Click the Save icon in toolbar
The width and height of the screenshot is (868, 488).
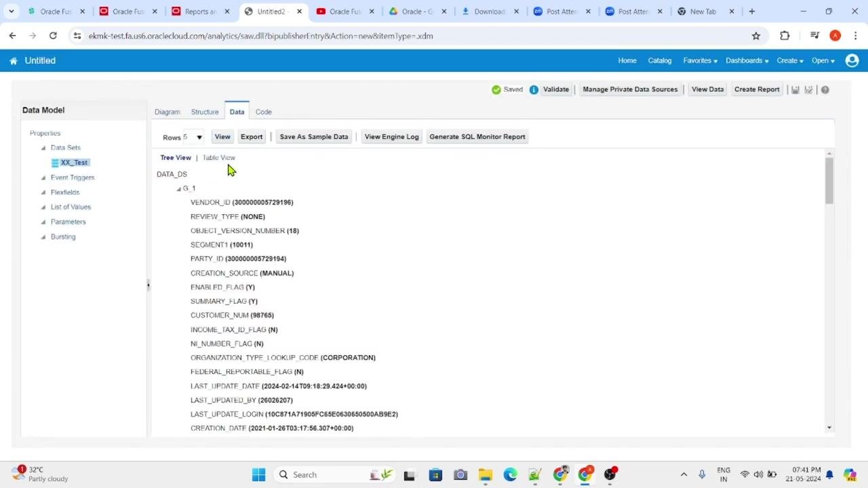point(795,89)
